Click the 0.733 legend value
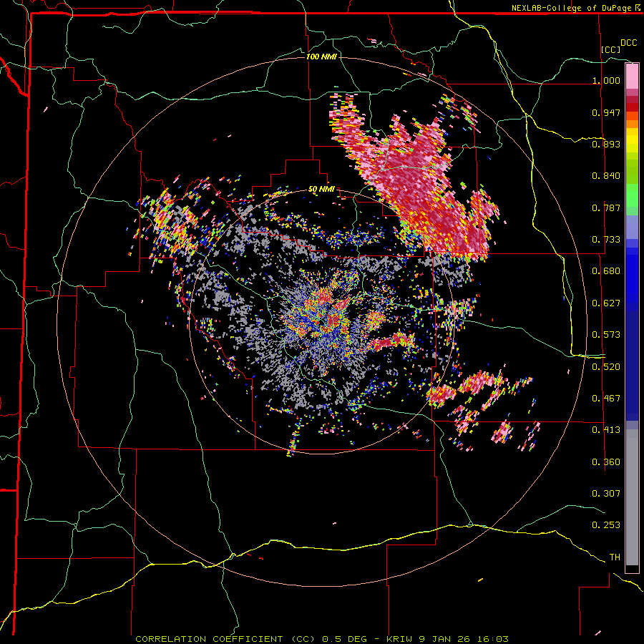This screenshot has width=644, height=644. point(606,240)
